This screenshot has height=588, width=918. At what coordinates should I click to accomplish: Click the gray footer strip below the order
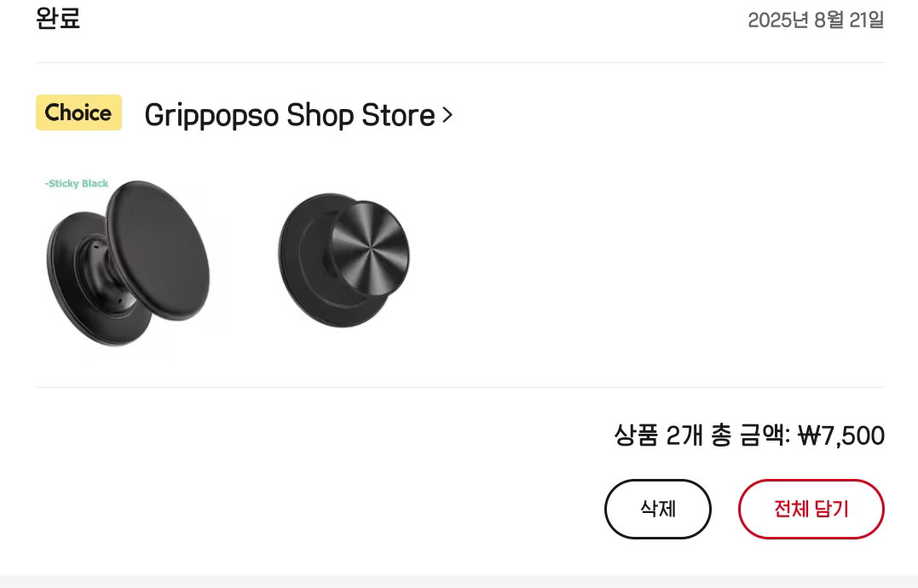(459, 581)
